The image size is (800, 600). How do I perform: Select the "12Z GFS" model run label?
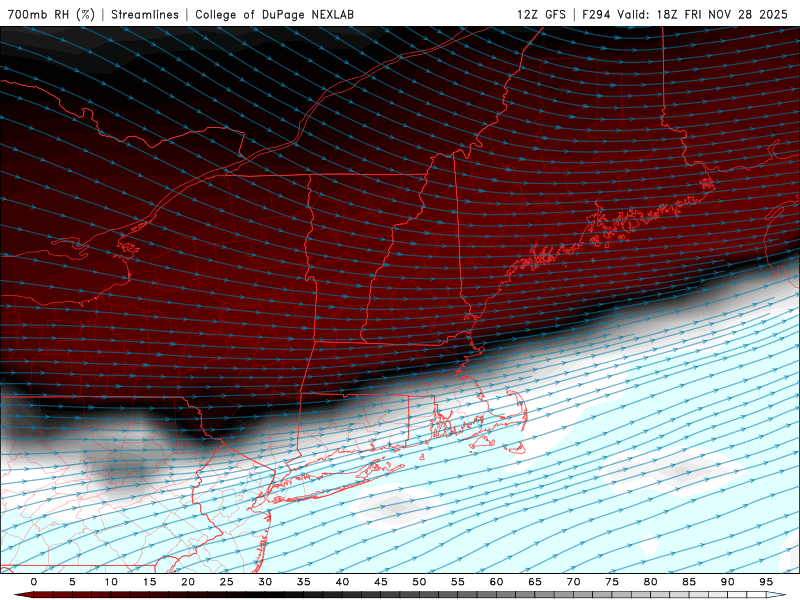click(x=541, y=14)
